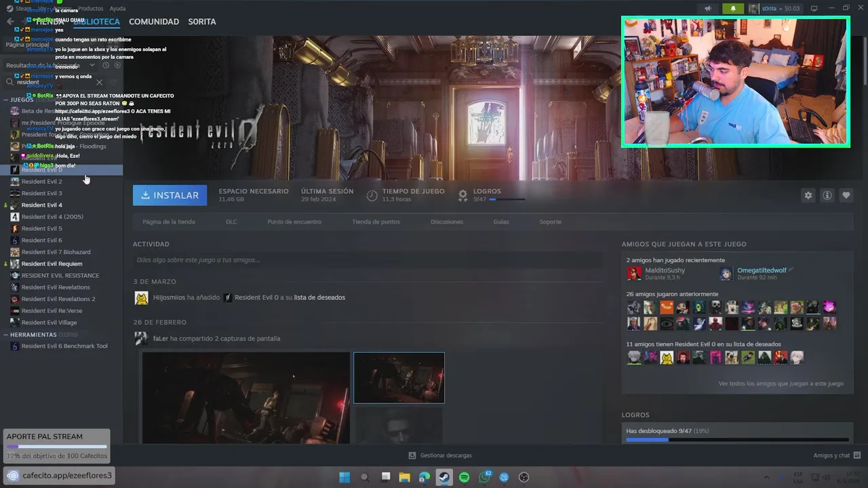Open Omegatiltedwolf friend profile

pyautogui.click(x=762, y=270)
